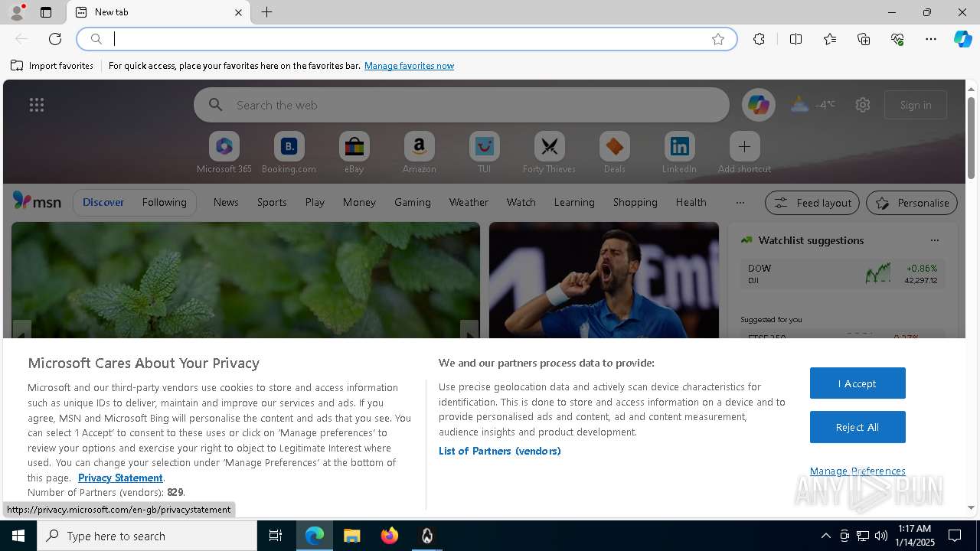Open Windows Start menu
980x551 pixels.
click(18, 536)
